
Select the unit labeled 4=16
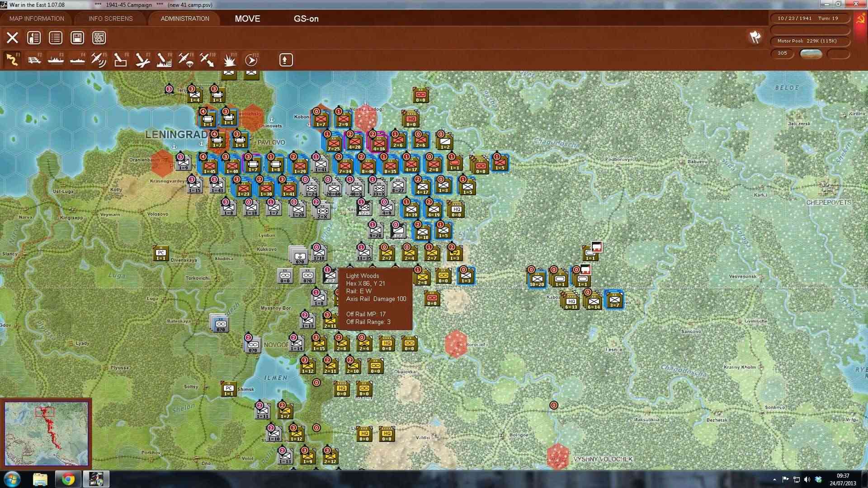click(379, 143)
